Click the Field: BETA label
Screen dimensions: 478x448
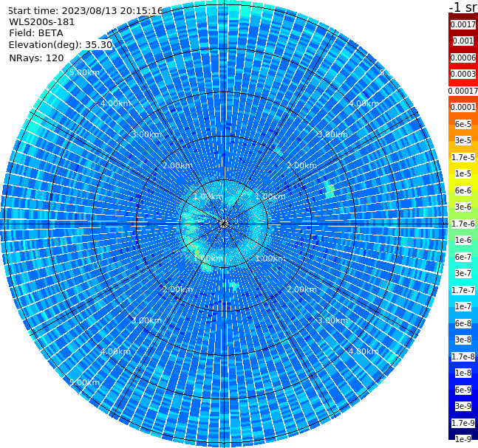(x=36, y=33)
